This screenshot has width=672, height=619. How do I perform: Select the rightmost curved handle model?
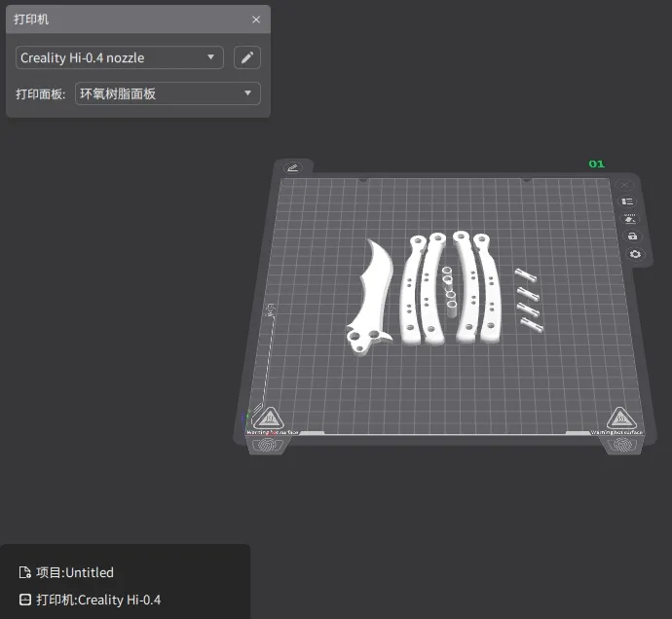click(493, 292)
